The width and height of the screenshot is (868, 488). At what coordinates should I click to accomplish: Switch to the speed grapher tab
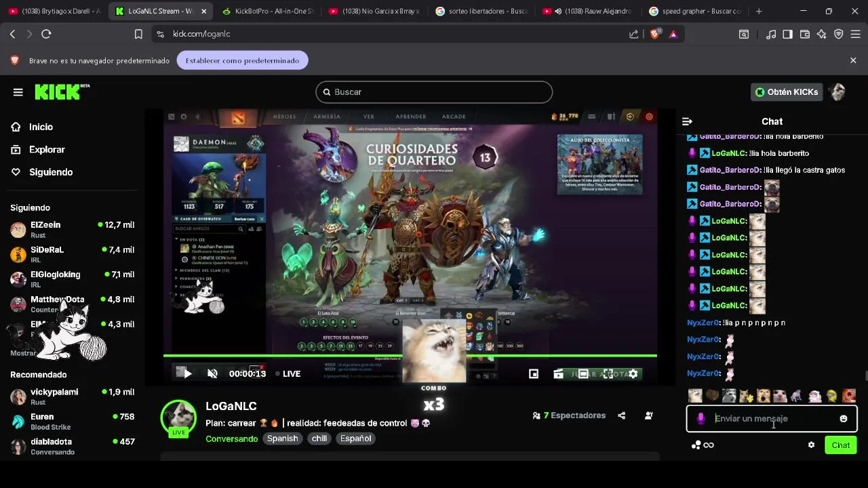(696, 12)
